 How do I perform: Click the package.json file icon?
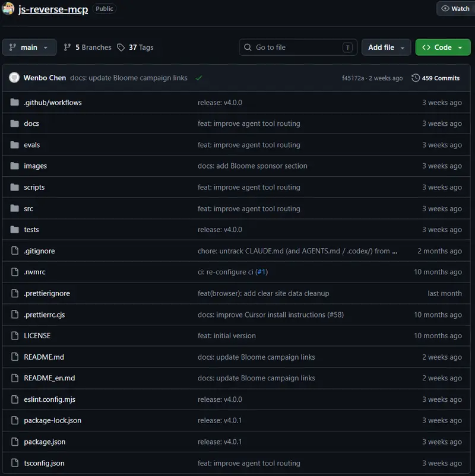[15, 442]
